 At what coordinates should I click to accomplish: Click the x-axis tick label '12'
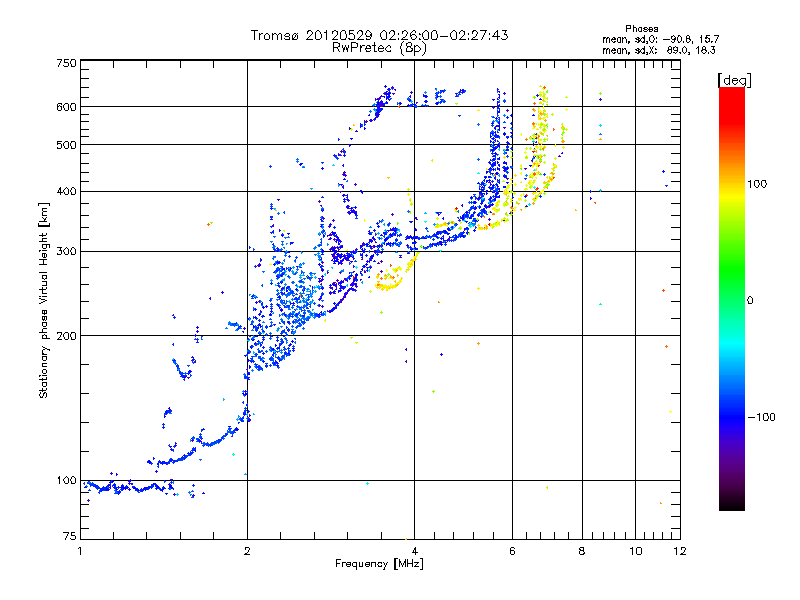pyautogui.click(x=680, y=551)
